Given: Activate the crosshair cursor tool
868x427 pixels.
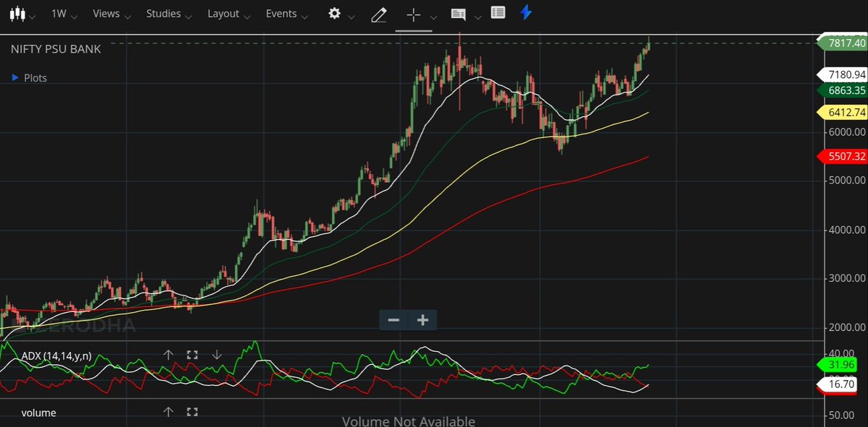Looking at the screenshot, I should (413, 13).
